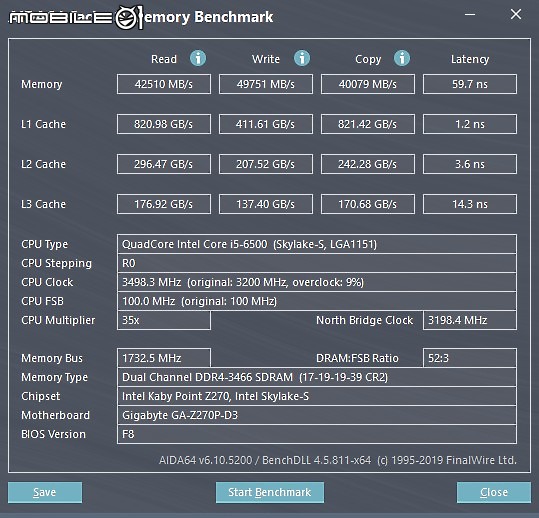This screenshot has width=539, height=518.
Task: Click the L3 Cache row label
Action: [x=43, y=204]
